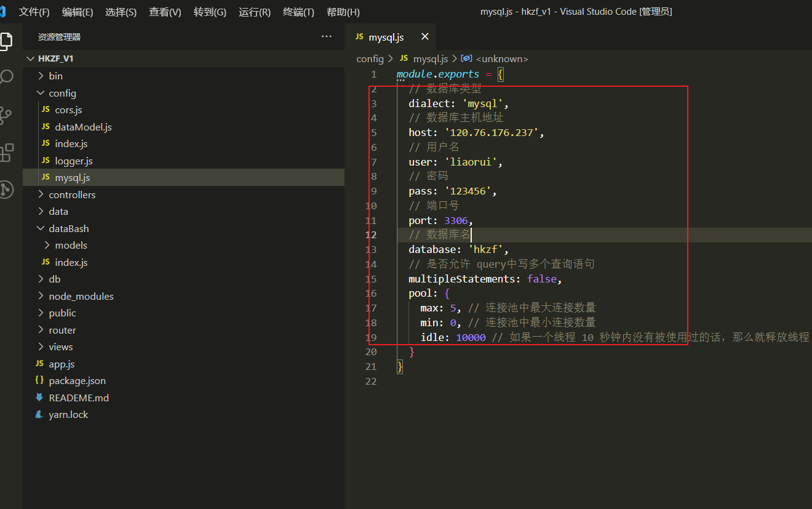Screen dimensions: 812x509
Task: Collapse the dataBash folder
Action: 41,228
